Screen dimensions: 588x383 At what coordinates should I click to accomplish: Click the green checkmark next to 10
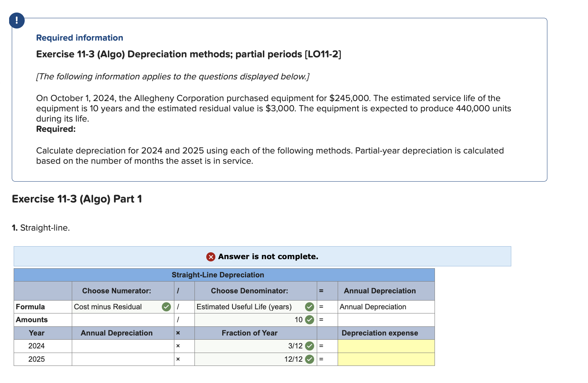coord(310,320)
